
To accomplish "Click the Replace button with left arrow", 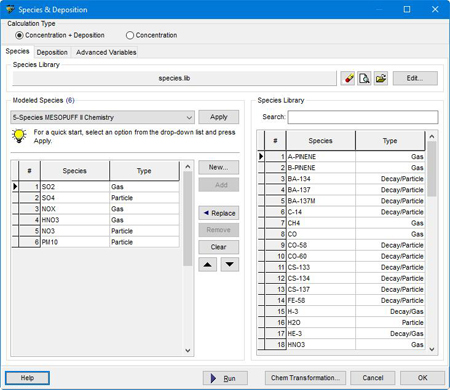I will click(219, 213).
